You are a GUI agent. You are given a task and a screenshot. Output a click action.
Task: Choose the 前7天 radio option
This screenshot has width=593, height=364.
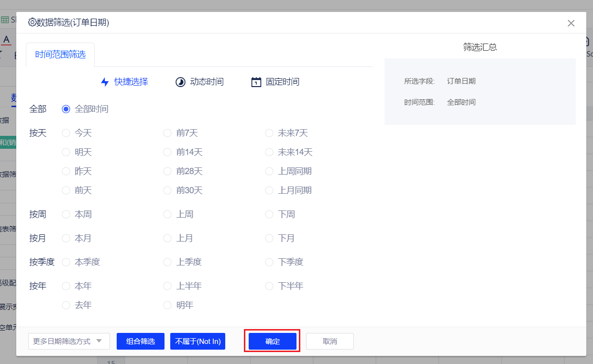[x=167, y=133]
